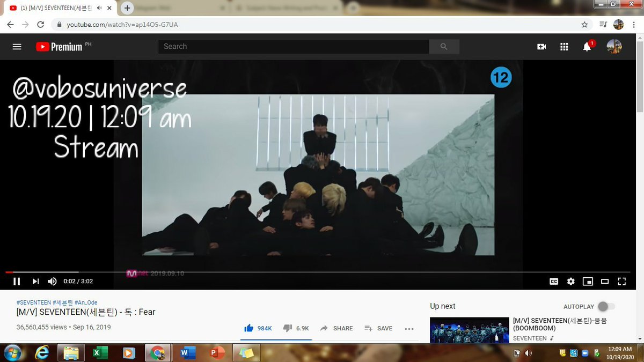This screenshot has height=362, width=644.
Task: Enter full screen mode
Action: point(622,281)
